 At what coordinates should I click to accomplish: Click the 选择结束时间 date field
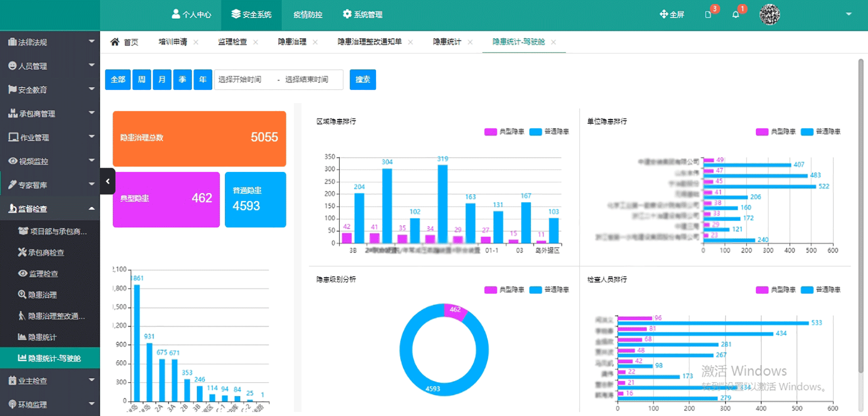tap(307, 80)
